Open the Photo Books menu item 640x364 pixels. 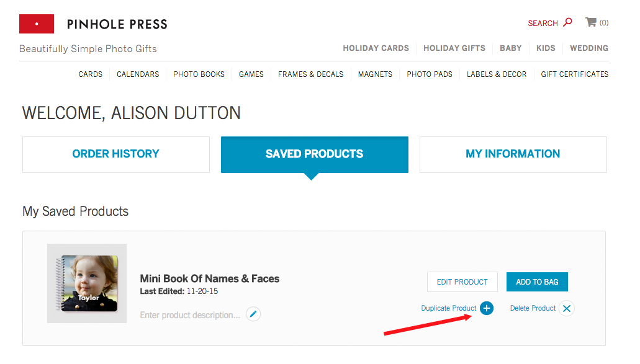[199, 74]
